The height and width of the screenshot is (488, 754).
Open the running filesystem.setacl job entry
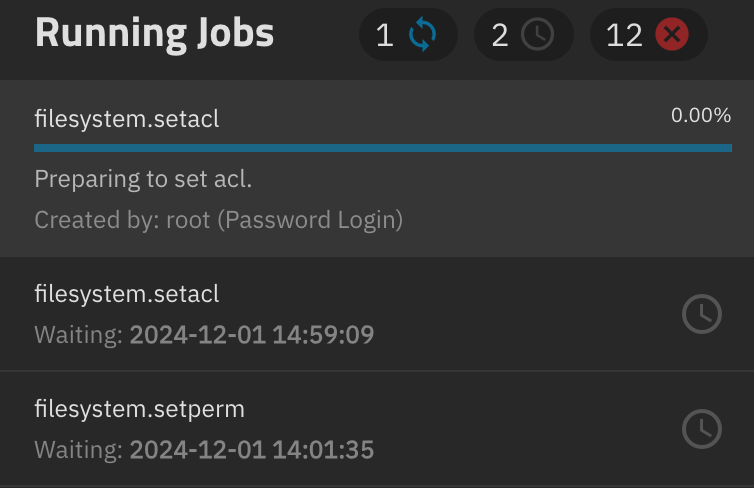(x=377, y=168)
